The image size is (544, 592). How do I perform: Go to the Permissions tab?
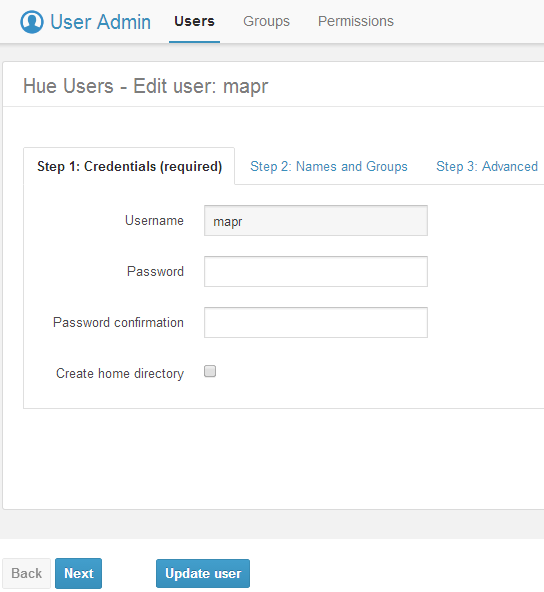[x=356, y=21]
